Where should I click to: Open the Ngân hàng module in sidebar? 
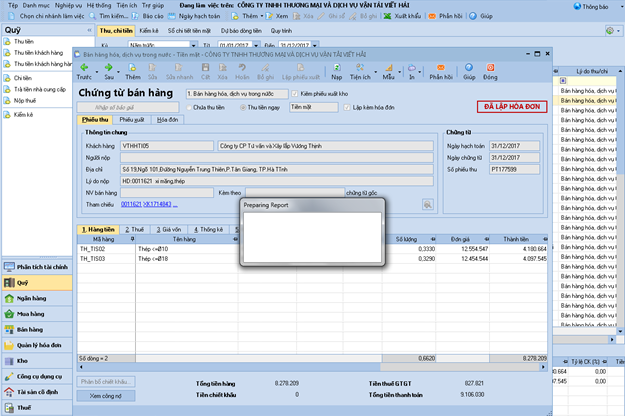click(37, 298)
